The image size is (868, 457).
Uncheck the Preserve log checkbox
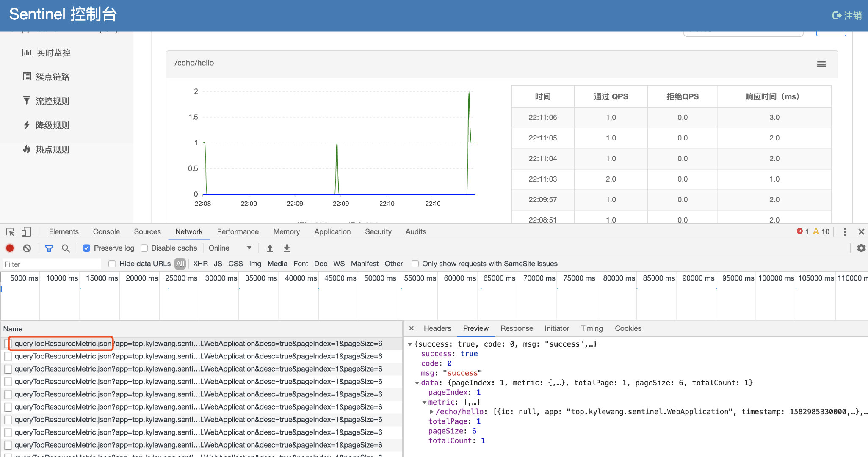(x=86, y=248)
